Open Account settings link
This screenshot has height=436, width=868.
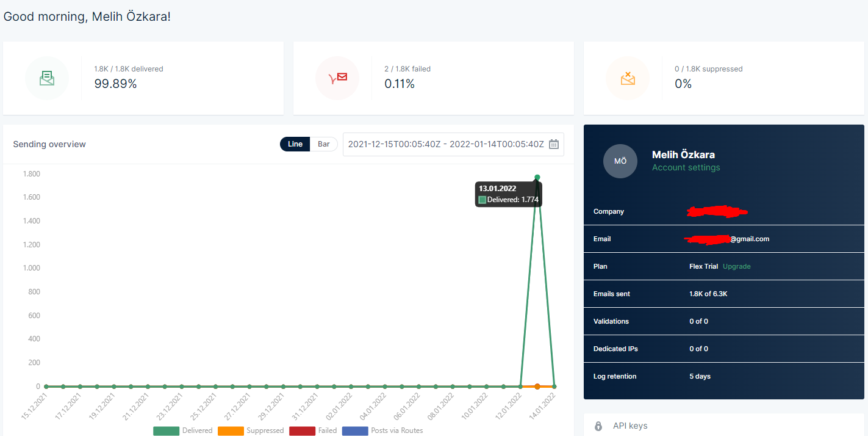(x=686, y=167)
